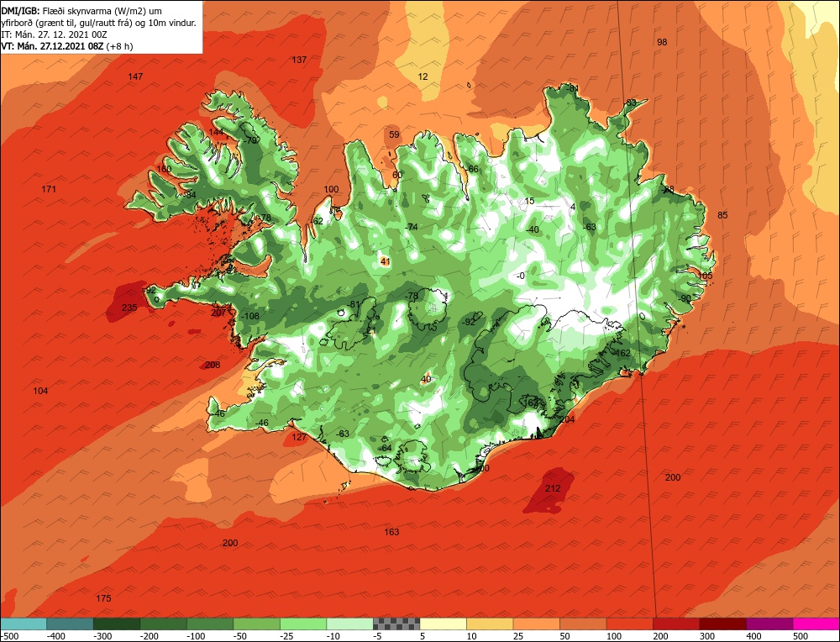Click the value 41 in west-central Iceland

tap(385, 261)
